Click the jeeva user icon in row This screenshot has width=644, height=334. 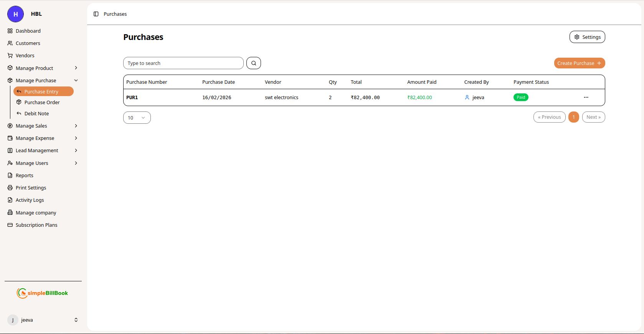point(467,98)
